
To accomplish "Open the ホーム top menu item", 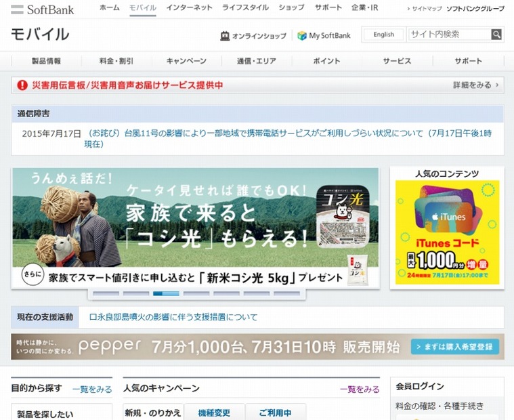I will tap(110, 7).
